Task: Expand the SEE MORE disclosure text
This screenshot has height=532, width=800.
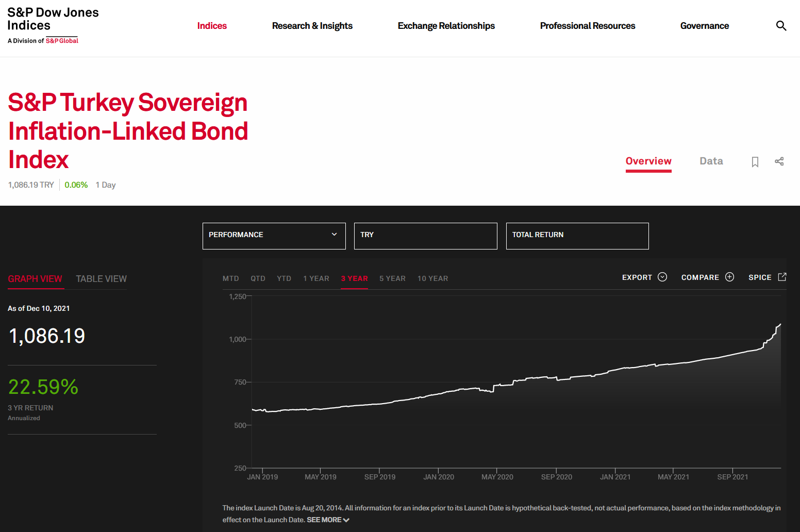Action: point(328,520)
